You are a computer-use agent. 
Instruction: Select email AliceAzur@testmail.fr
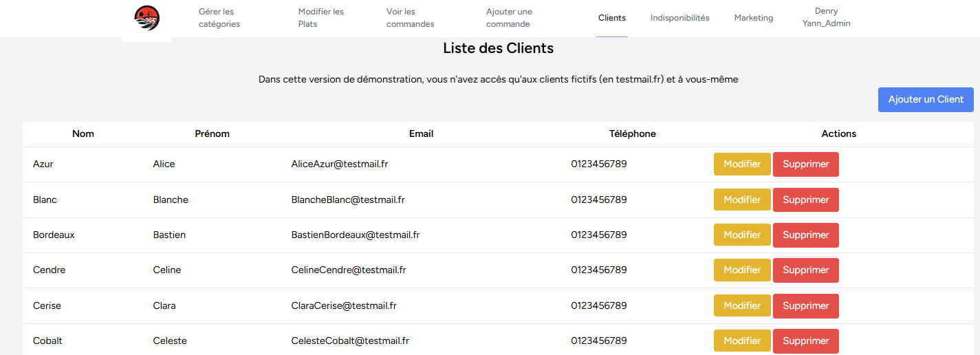click(x=340, y=164)
